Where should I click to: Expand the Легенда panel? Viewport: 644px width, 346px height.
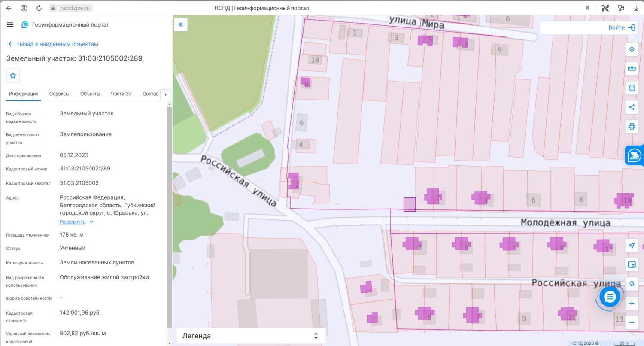251,336
